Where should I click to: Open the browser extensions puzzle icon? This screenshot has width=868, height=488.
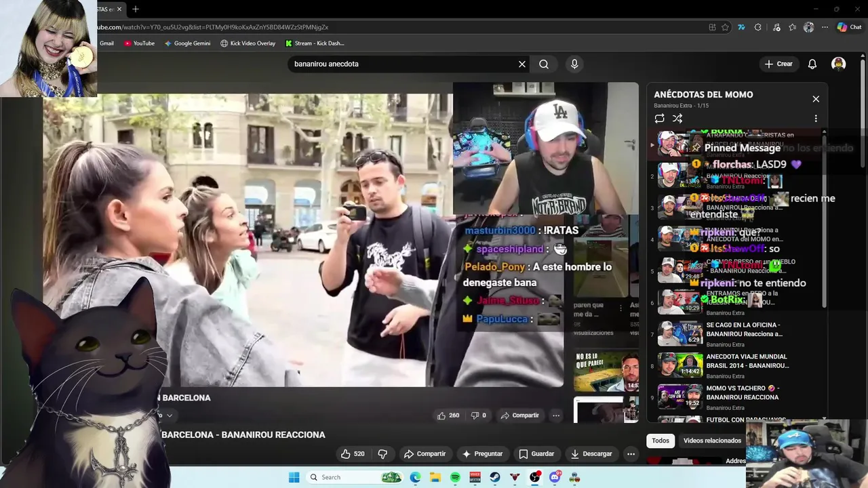point(758,27)
